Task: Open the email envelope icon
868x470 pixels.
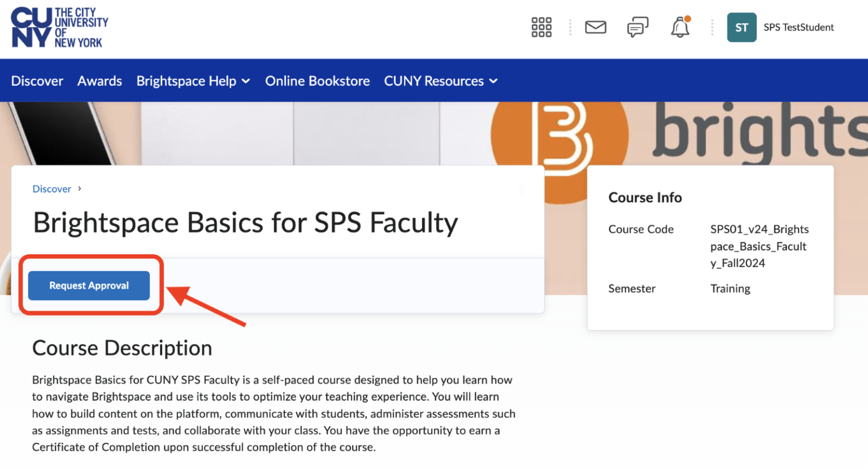Action: [x=596, y=27]
